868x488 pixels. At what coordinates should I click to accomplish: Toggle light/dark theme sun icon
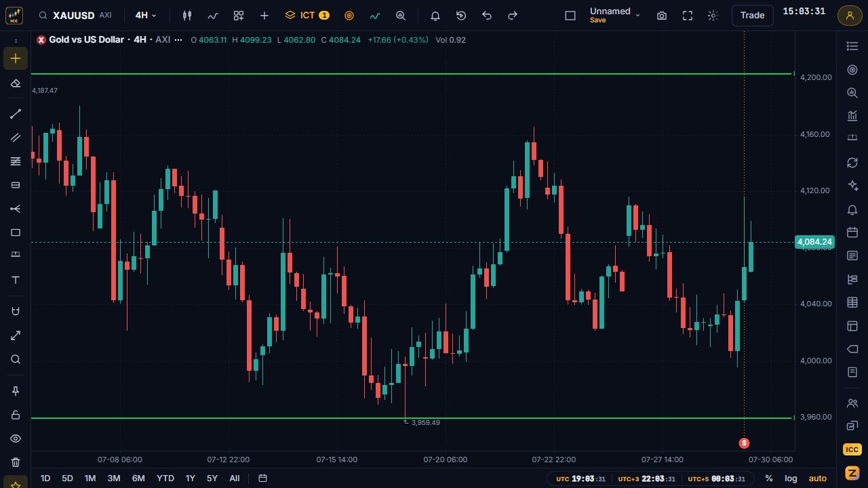713,15
